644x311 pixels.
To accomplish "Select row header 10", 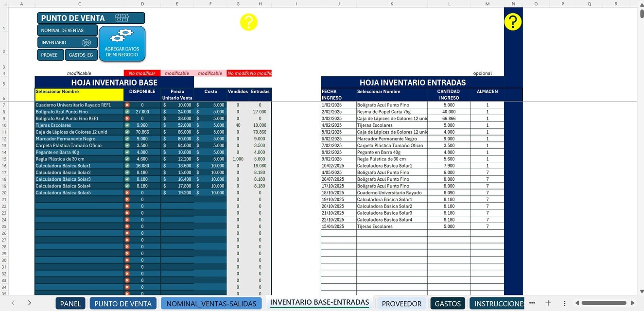I will (x=3, y=125).
